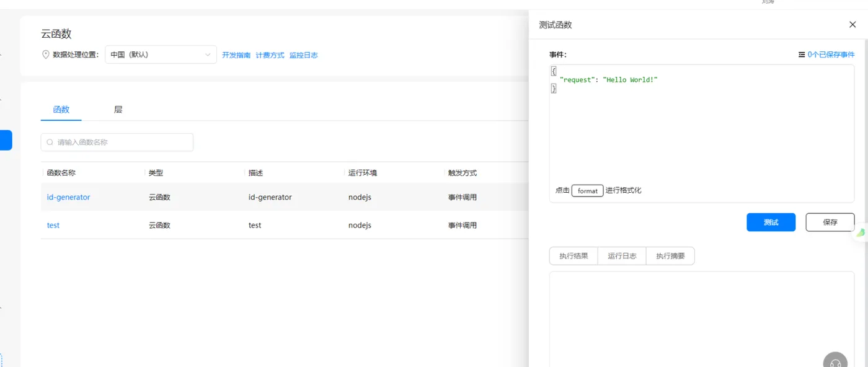Click the test description cell
Image resolution: width=868 pixels, height=367 pixels.
[x=255, y=225]
